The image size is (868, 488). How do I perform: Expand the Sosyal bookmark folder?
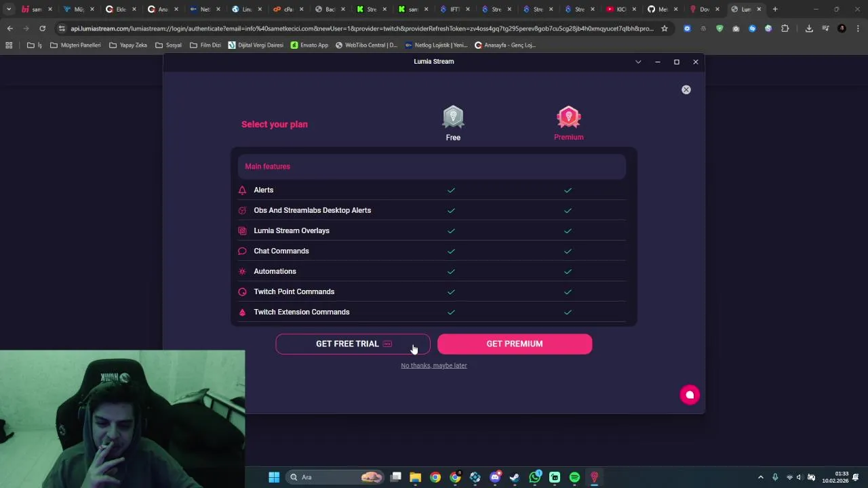click(x=168, y=45)
